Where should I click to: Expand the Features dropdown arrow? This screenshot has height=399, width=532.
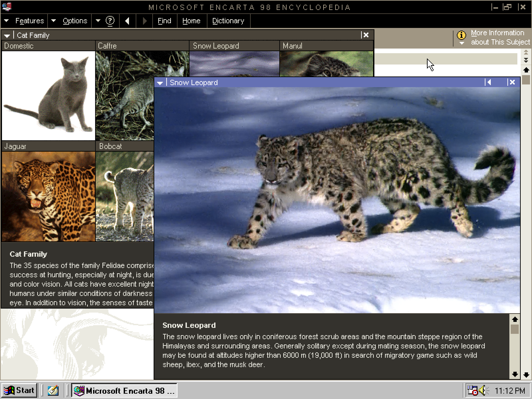click(x=6, y=21)
